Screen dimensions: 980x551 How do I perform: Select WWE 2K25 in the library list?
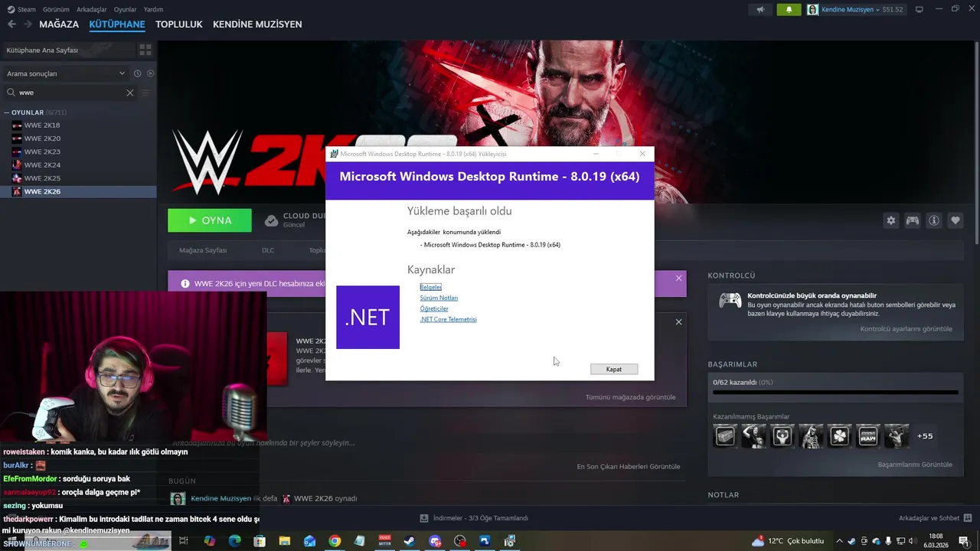pyautogui.click(x=78, y=178)
